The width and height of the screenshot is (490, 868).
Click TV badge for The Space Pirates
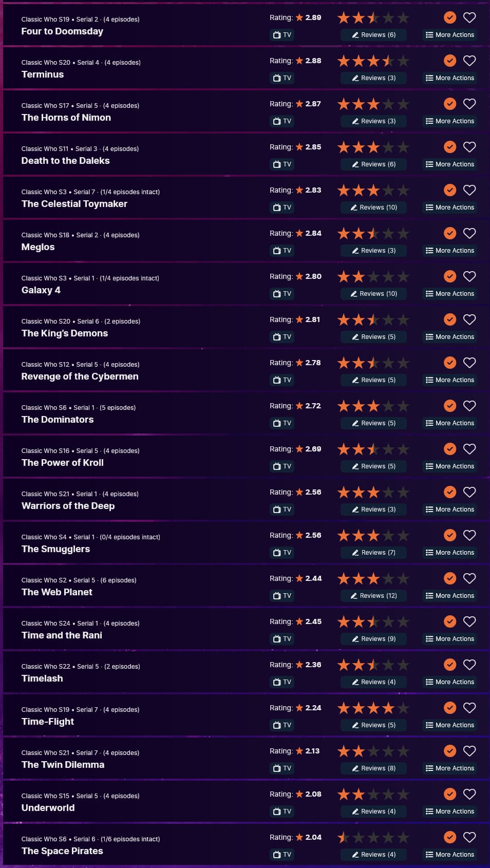pyautogui.click(x=281, y=855)
